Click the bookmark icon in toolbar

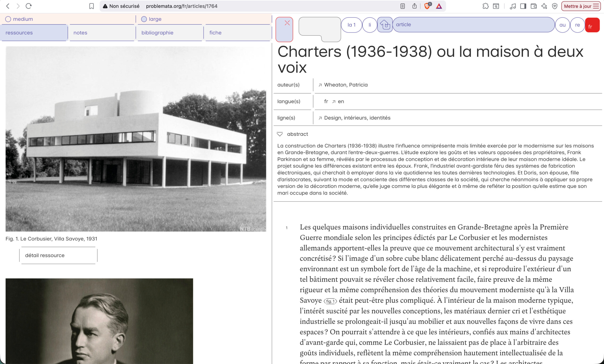coord(92,6)
